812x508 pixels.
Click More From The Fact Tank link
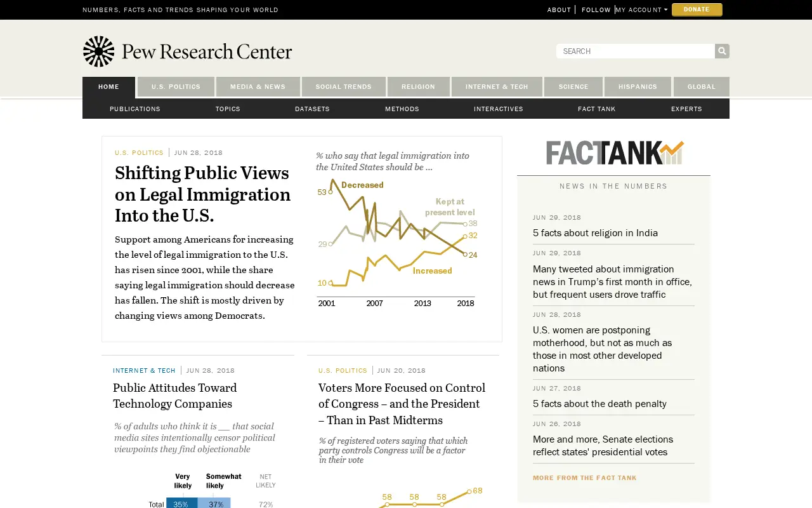click(x=585, y=478)
